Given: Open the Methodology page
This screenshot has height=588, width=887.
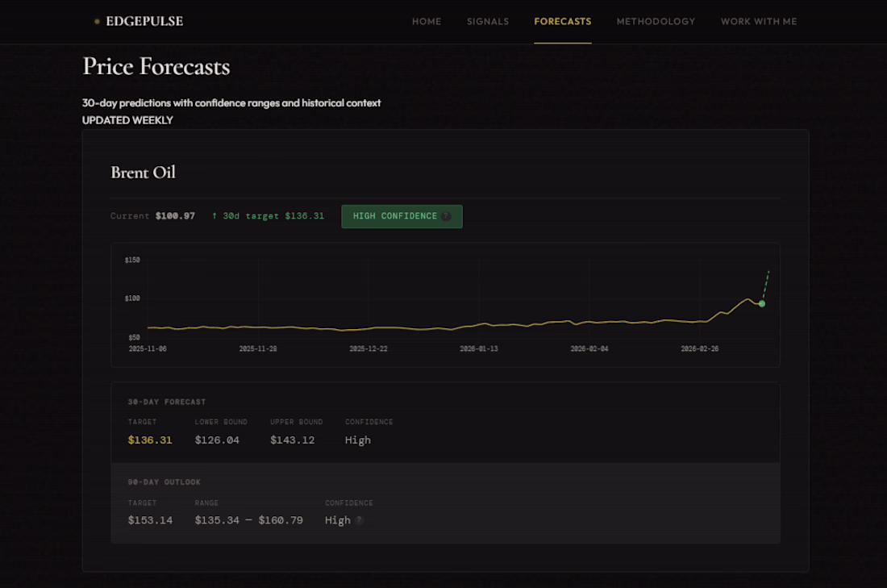Looking at the screenshot, I should point(656,22).
